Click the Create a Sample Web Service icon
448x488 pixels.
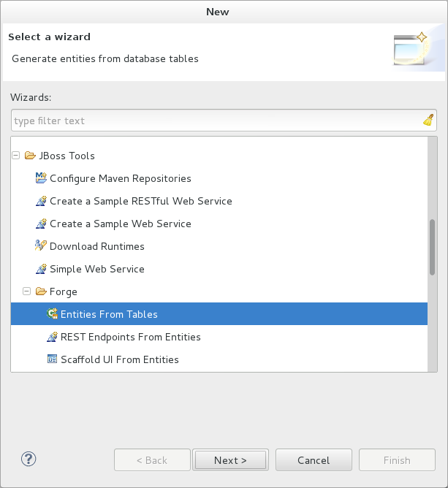click(41, 224)
